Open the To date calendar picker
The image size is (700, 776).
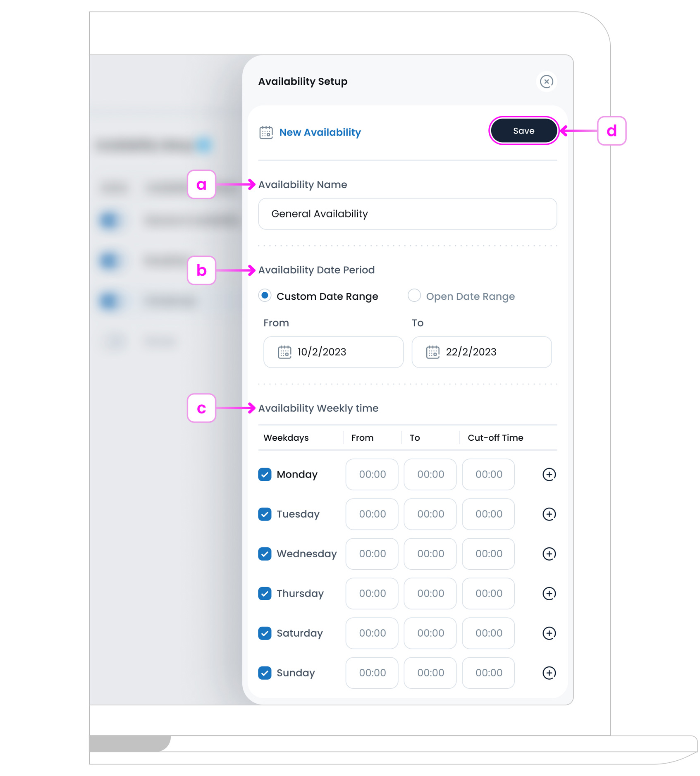click(x=432, y=352)
